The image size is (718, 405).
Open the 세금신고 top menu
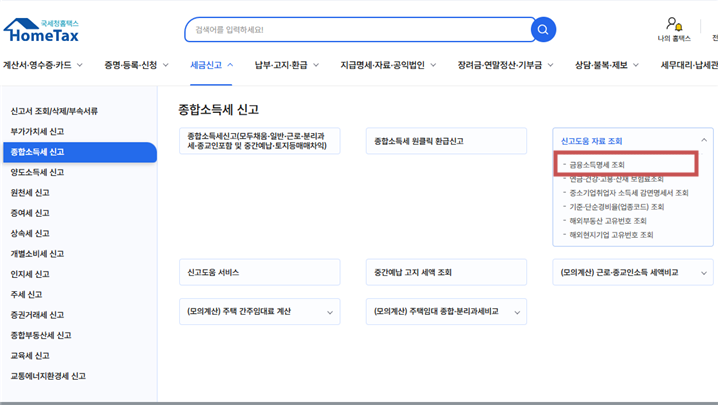[211, 65]
